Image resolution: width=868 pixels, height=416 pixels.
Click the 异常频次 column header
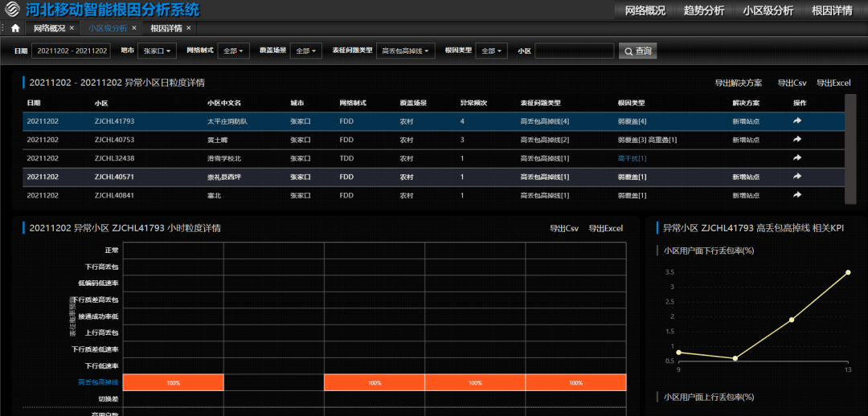473,103
